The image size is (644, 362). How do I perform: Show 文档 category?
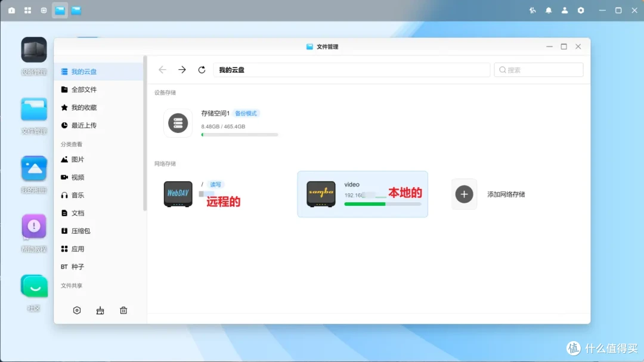98,213
